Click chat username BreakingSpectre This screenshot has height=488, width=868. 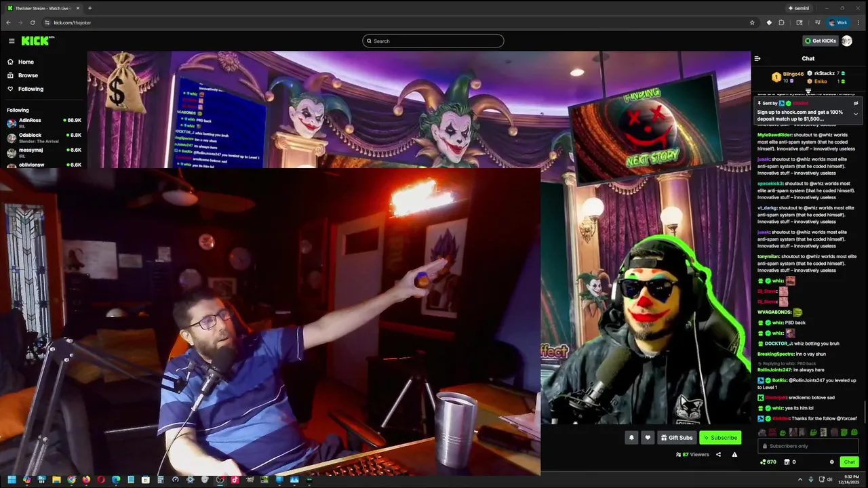pyautogui.click(x=776, y=354)
